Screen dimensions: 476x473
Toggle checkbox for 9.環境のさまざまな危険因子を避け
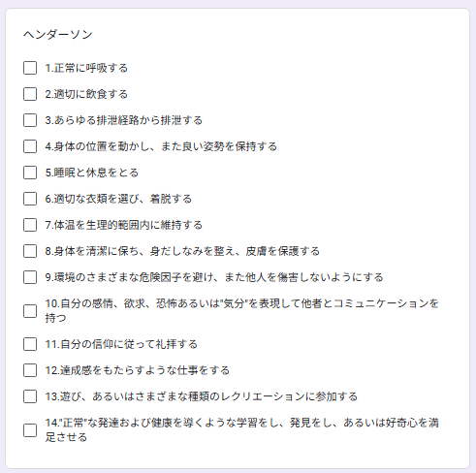pyautogui.click(x=30, y=277)
